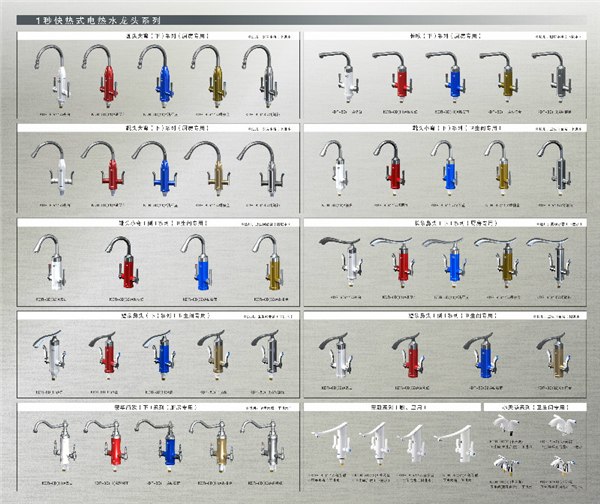Pick red duckbill faucet in fourth-row left panel
Screen dimensions: 600x504
105,356
